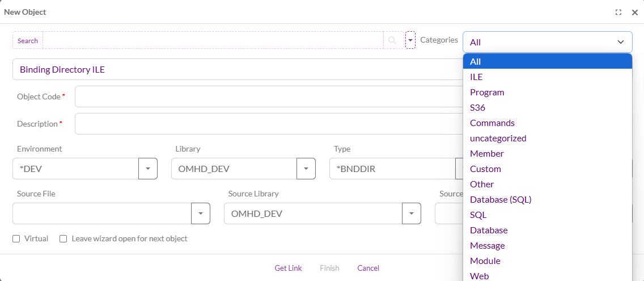Screen dimensions: 644x281
Task: Click the Get Link link
Action: (x=288, y=268)
